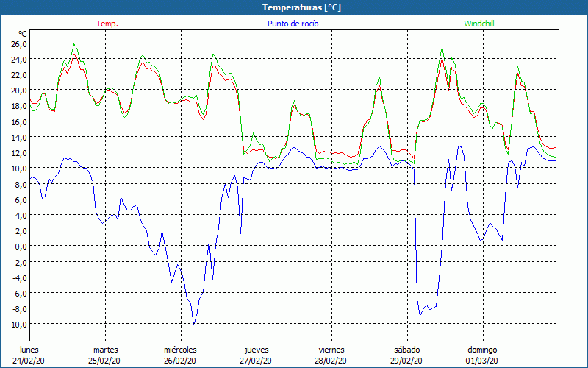Click the '4,0' y-axis value
The image size is (588, 368).
click(21, 215)
